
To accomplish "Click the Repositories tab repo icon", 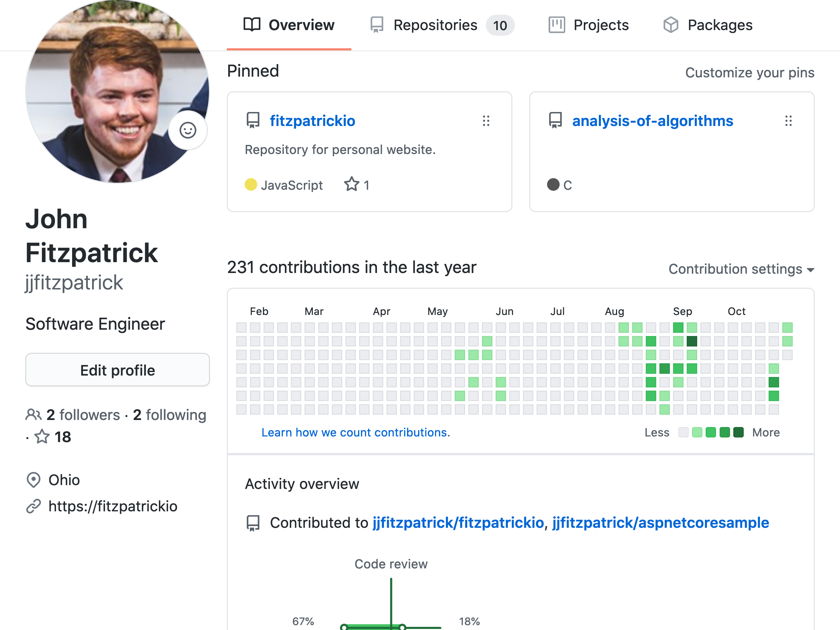I will [x=377, y=25].
